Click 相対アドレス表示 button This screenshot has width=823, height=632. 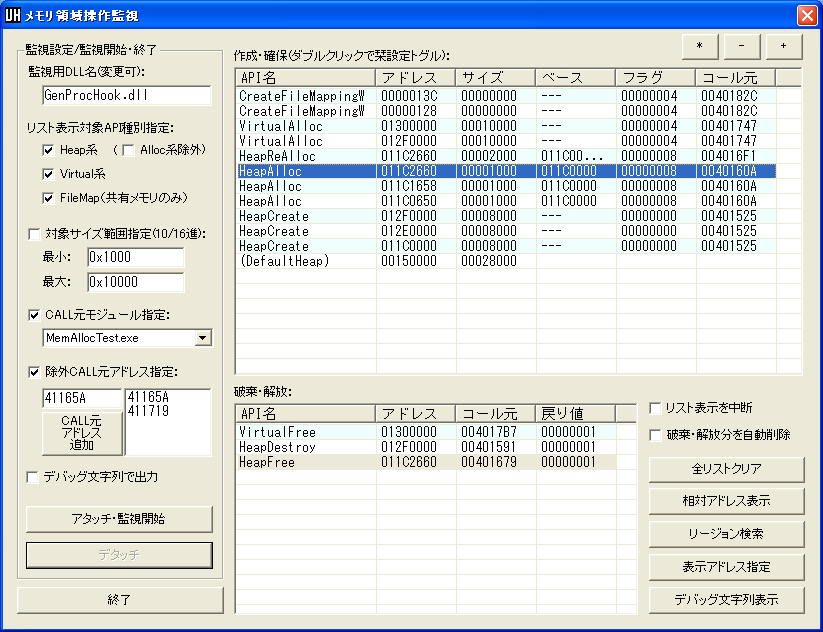[726, 501]
